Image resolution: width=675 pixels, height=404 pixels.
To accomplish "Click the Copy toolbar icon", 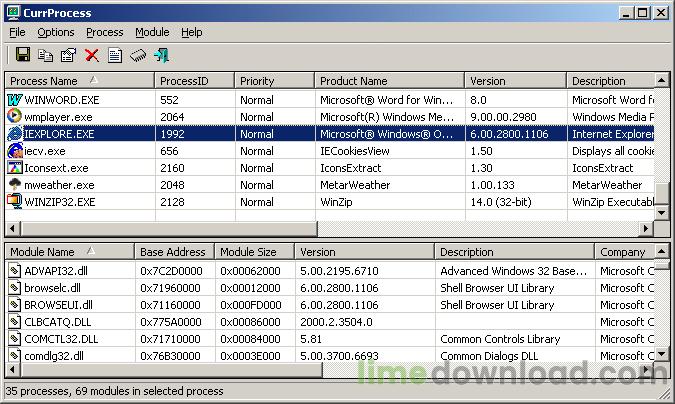I will (x=45, y=55).
